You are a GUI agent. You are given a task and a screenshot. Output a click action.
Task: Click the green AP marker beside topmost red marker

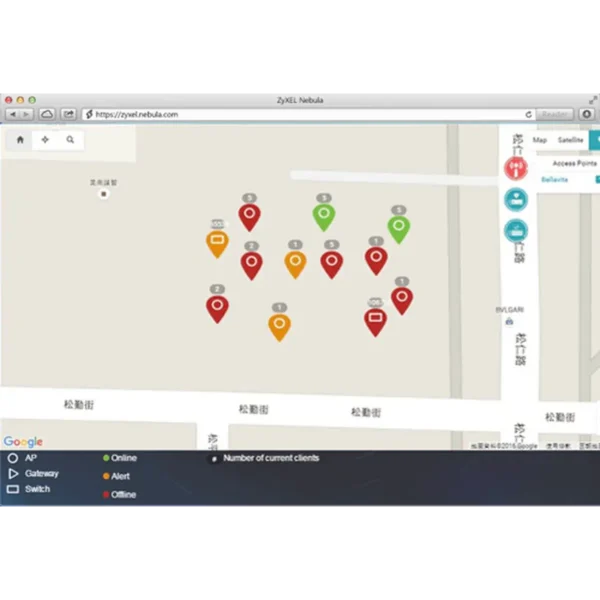click(324, 217)
